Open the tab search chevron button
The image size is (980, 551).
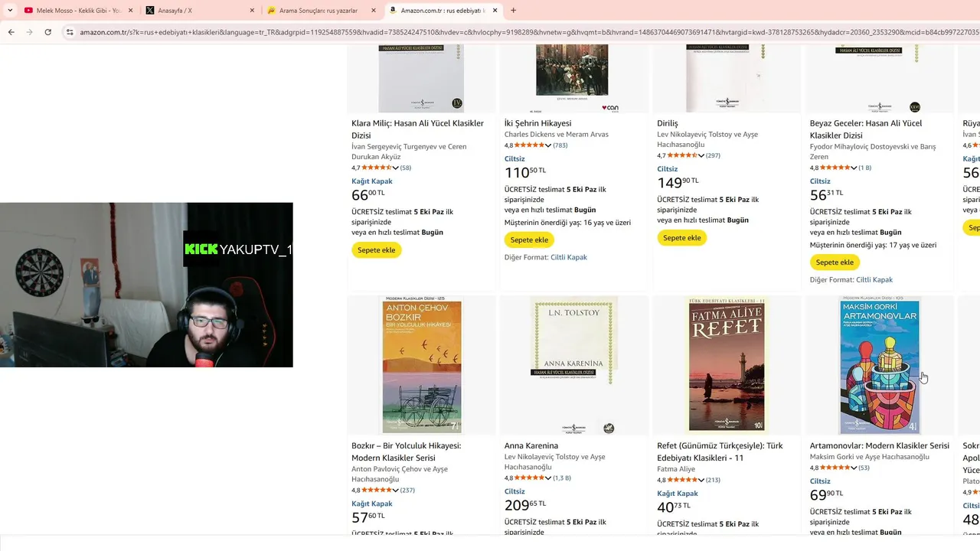coord(10,11)
